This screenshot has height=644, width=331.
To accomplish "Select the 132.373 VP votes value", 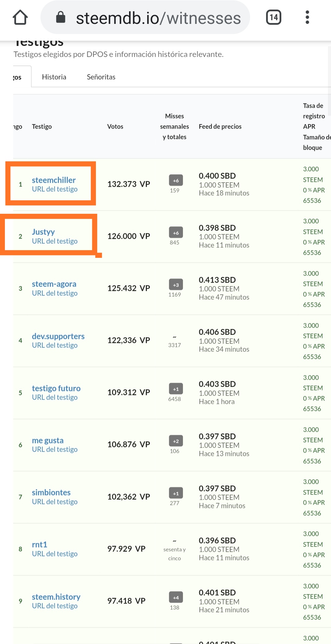I will pyautogui.click(x=129, y=184).
